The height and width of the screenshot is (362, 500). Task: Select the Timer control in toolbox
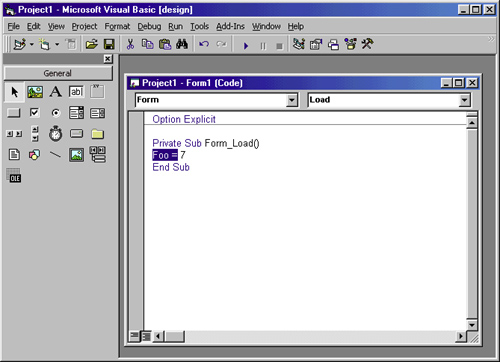pyautogui.click(x=55, y=134)
